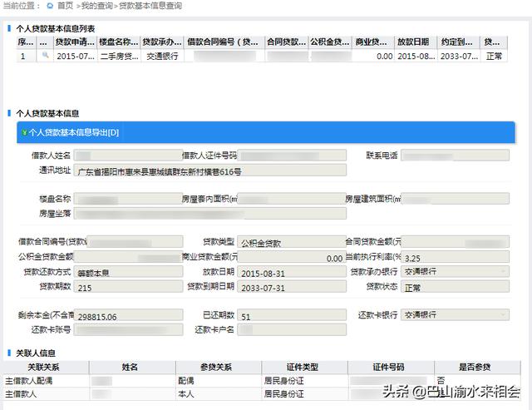
Task: Click the 联系电话 field
Action: [x=455, y=156]
